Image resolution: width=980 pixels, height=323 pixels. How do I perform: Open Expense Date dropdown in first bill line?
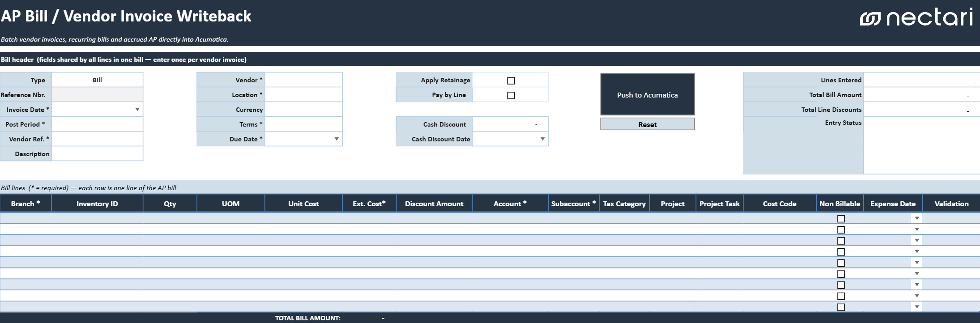click(x=917, y=218)
